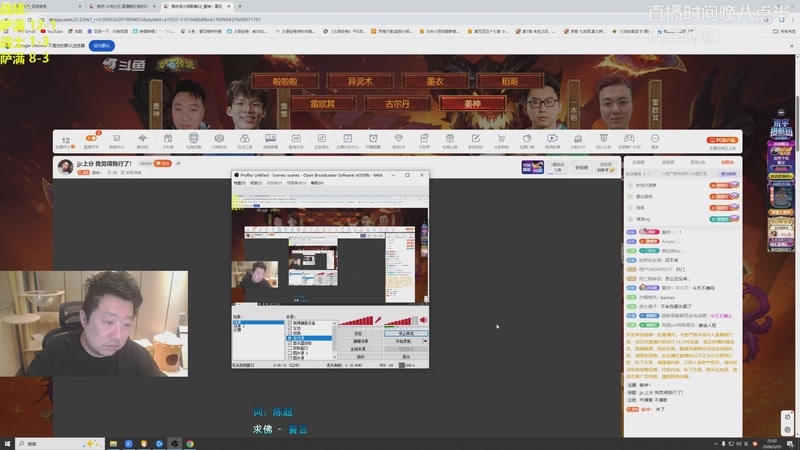800x450 pixels.
Task: Adjust the OBS microphone volume bar
Action: point(356,320)
